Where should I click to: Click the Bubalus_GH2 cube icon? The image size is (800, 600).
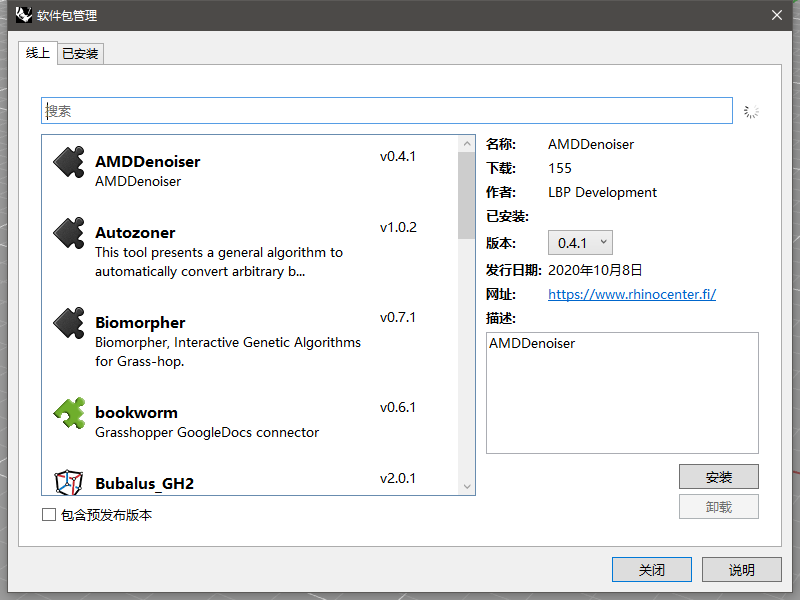pos(69,482)
